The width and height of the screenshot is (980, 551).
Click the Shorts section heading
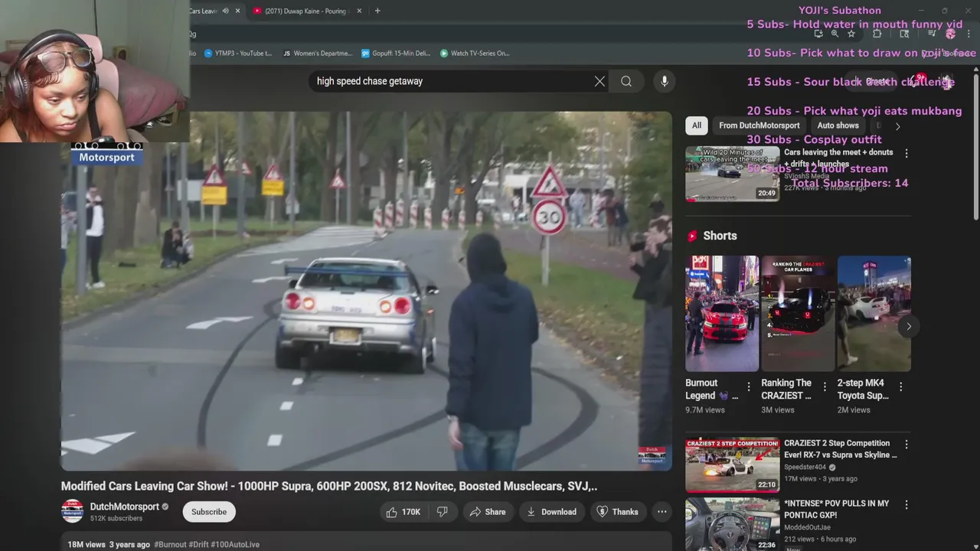click(x=720, y=236)
